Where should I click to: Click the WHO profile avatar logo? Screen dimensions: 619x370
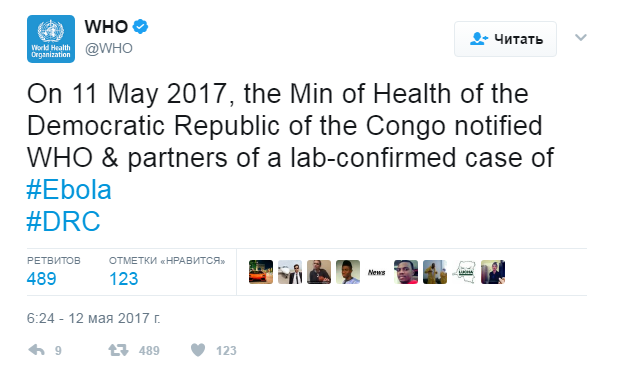[x=51, y=39]
